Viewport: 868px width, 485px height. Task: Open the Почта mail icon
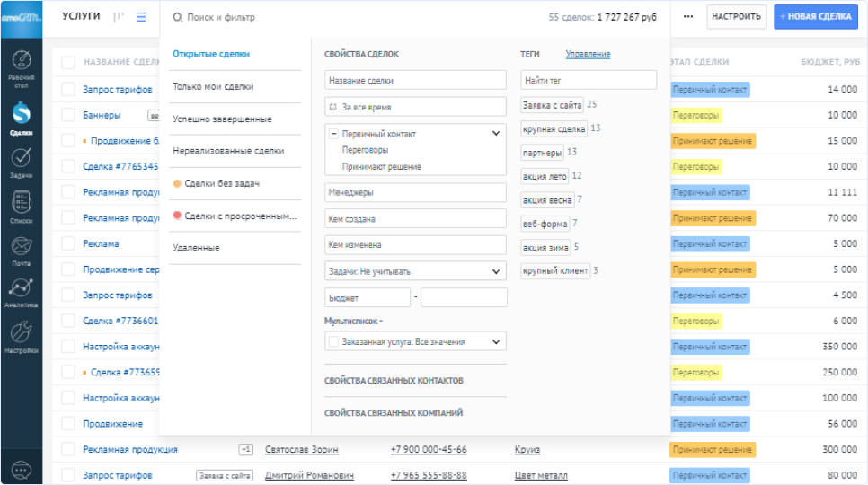click(x=21, y=251)
